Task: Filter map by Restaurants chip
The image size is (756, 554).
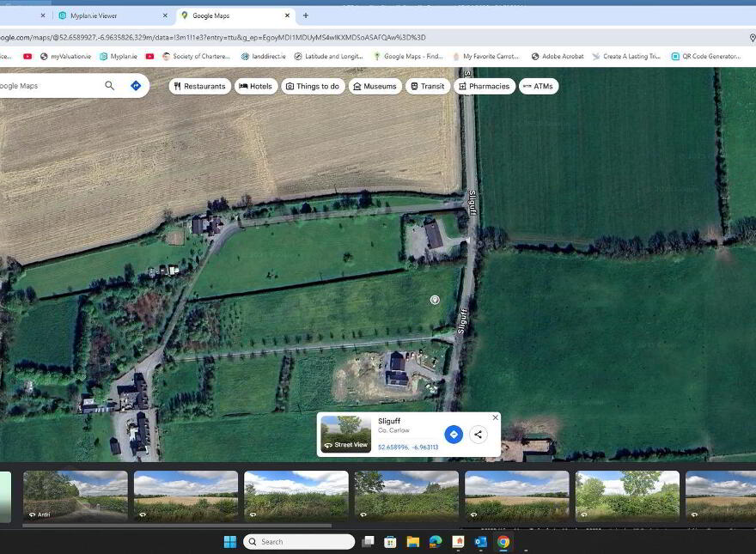Action: pos(200,86)
